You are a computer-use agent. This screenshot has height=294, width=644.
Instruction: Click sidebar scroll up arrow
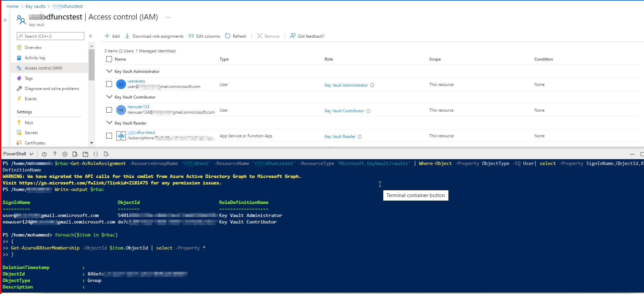(91, 46)
